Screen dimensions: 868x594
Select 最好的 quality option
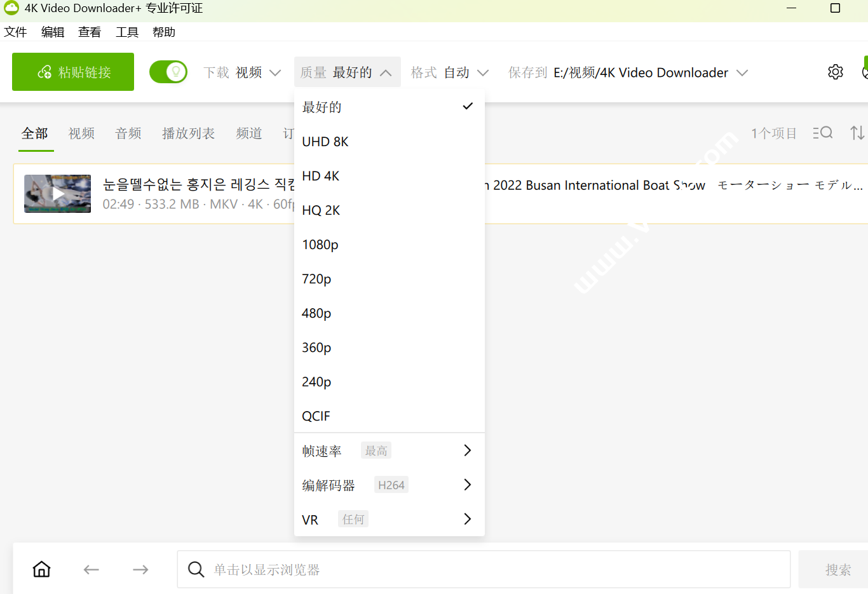tap(390, 107)
